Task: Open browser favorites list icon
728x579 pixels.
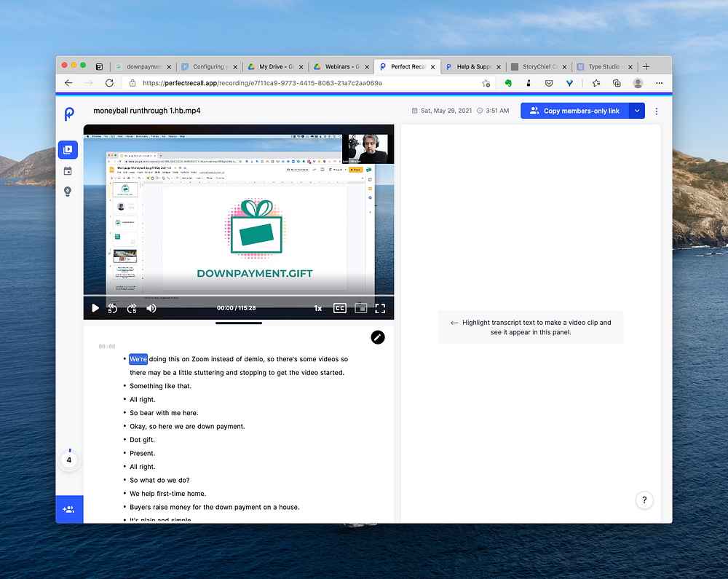Action: pos(596,83)
